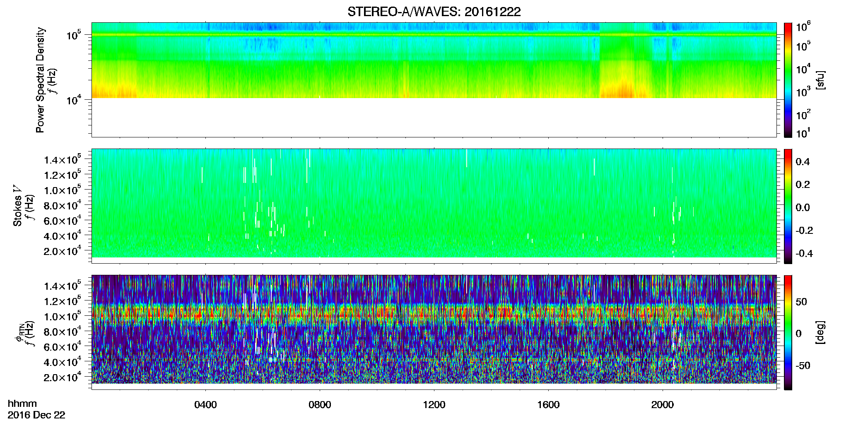868x447 pixels.
Task: Click the 2016 Dec 22 date label
Action: pos(36,415)
